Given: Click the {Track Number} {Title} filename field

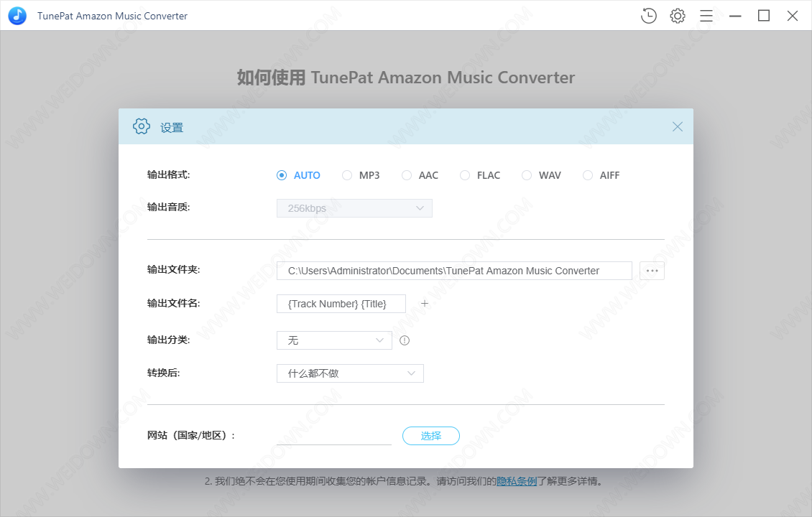Looking at the screenshot, I should pyautogui.click(x=341, y=304).
